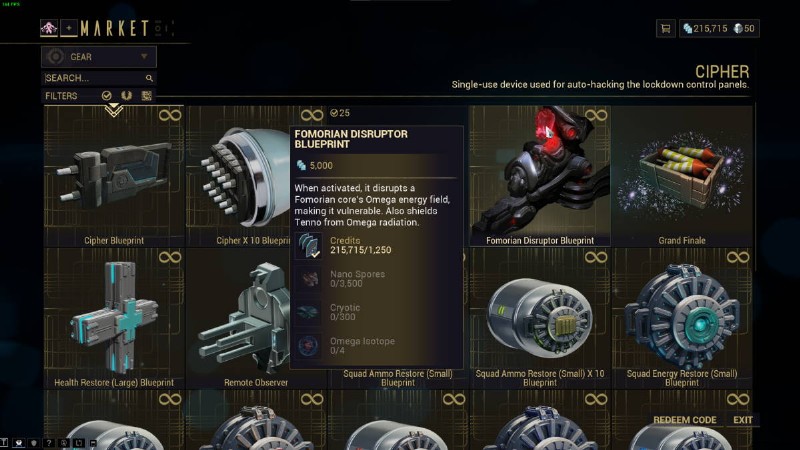
Task: Click the plus box next to Market title
Action: click(69, 28)
